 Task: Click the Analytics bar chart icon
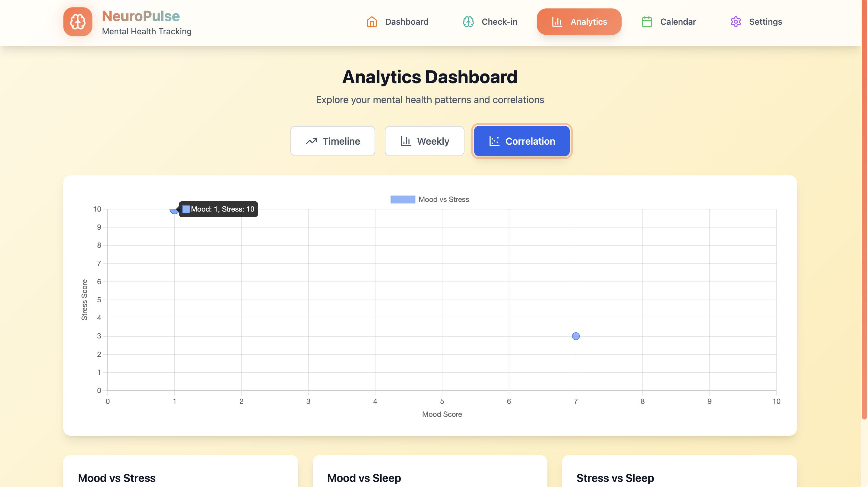[x=557, y=22]
